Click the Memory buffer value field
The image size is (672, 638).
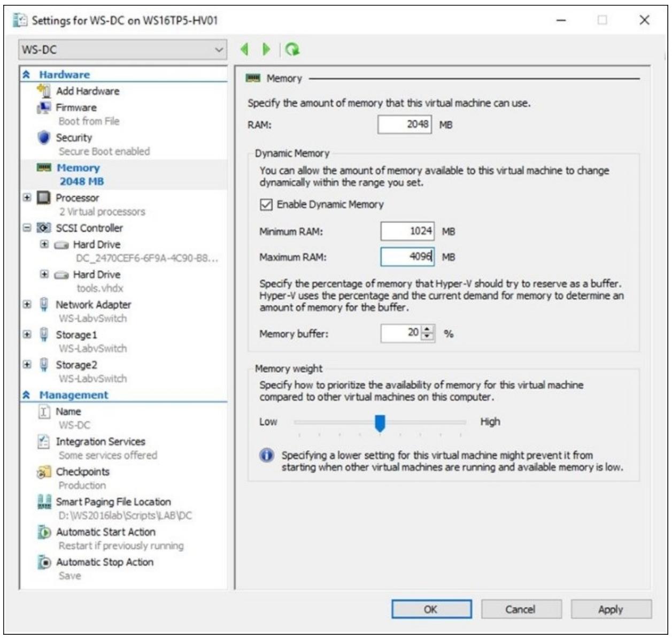(x=401, y=333)
